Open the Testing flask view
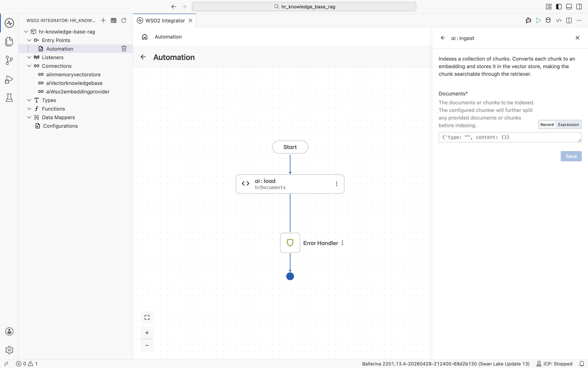Viewport: 588px width, 368px height. point(9,98)
